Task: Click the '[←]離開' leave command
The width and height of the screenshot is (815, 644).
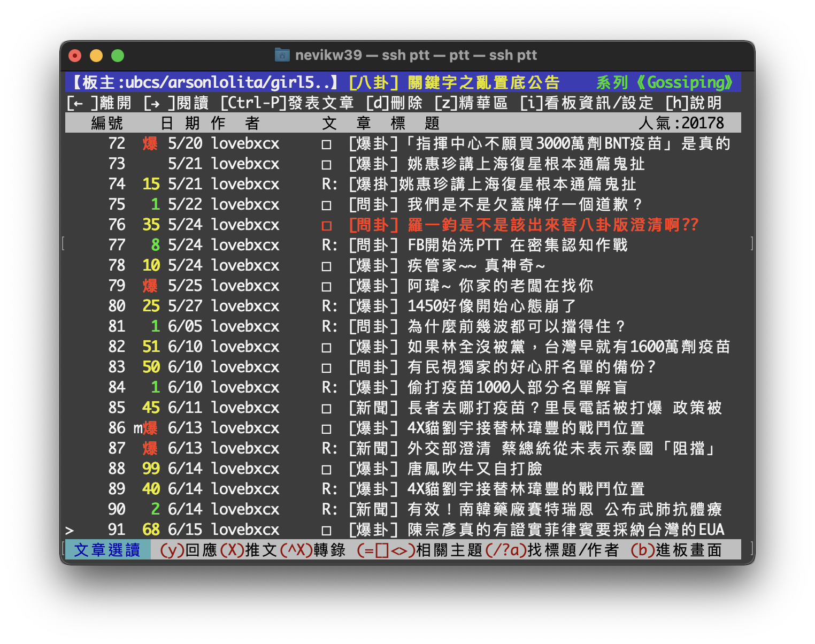Action: tap(99, 103)
